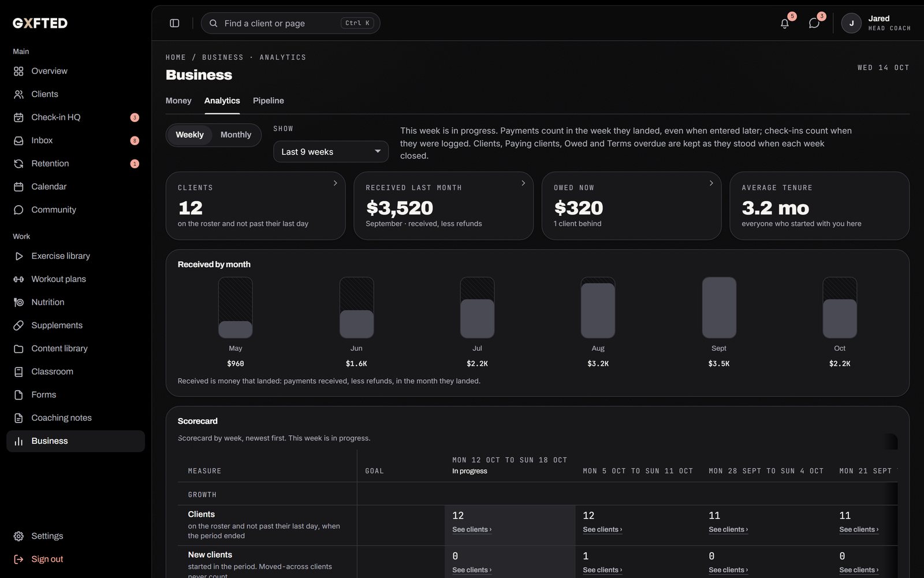Image resolution: width=924 pixels, height=578 pixels.
Task: Click the Overview grid icon
Action: pyautogui.click(x=18, y=71)
